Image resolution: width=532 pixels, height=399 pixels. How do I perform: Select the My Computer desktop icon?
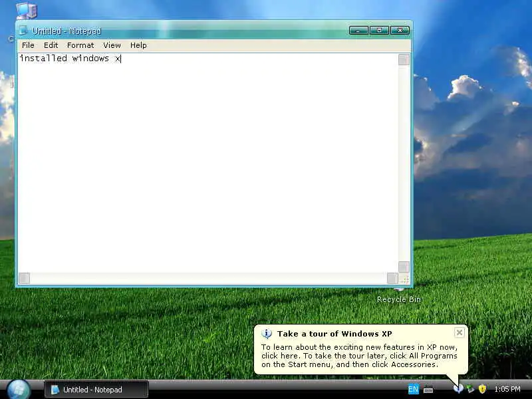tap(27, 10)
